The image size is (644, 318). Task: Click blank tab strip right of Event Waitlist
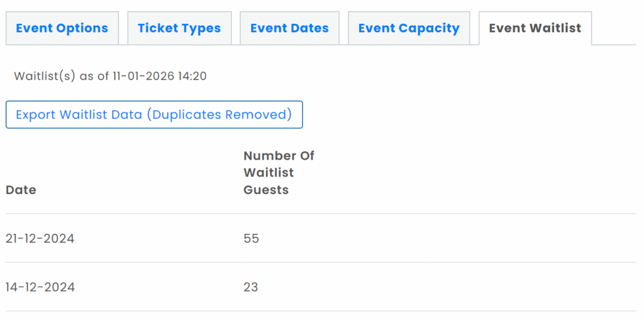[x=615, y=28]
